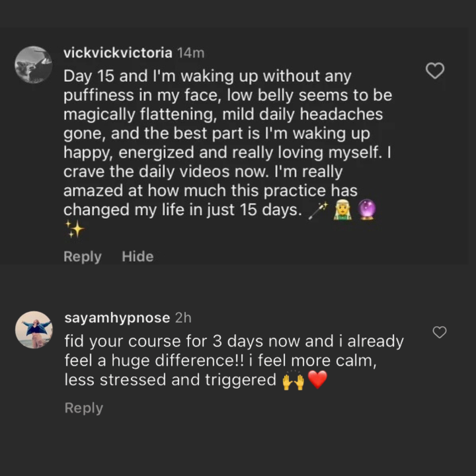Click the sayamhypnose username
The image size is (476, 476).
(x=117, y=318)
